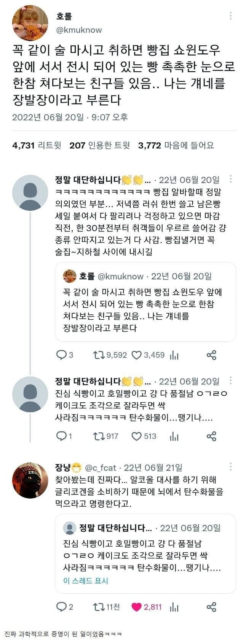Unlike 장냥's tweet with 2,811 likes
This screenshot has width=246, height=644.
click(136, 607)
